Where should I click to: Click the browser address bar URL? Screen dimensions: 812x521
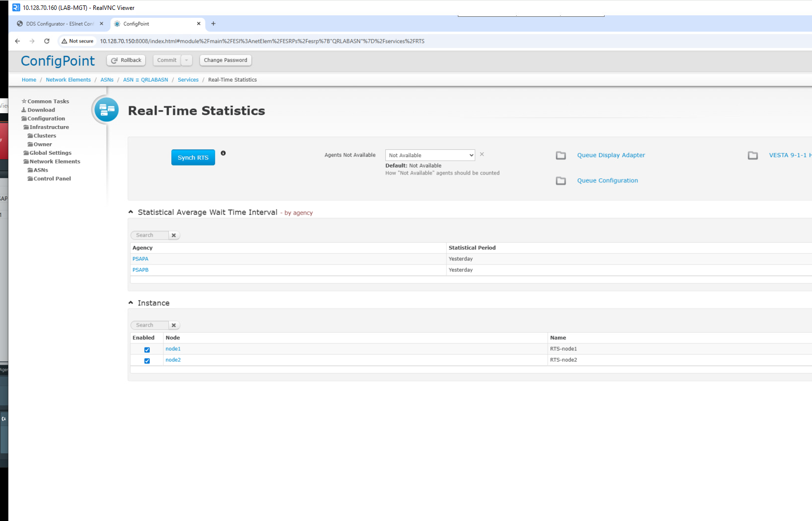point(262,41)
